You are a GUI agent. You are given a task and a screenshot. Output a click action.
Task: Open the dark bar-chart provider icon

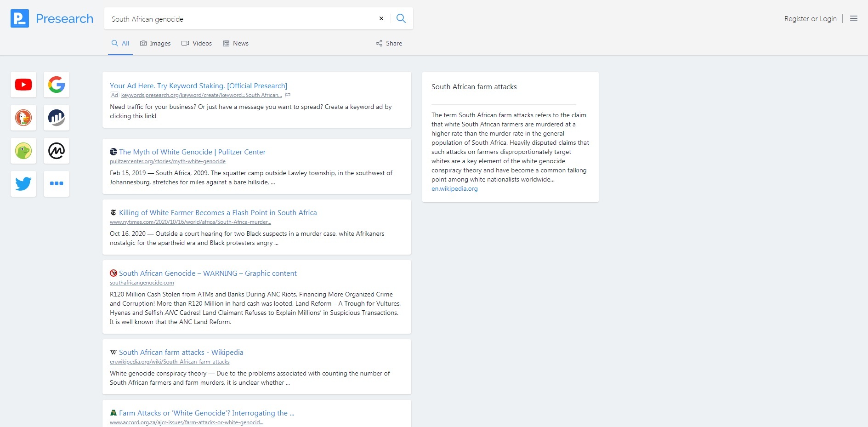click(57, 118)
